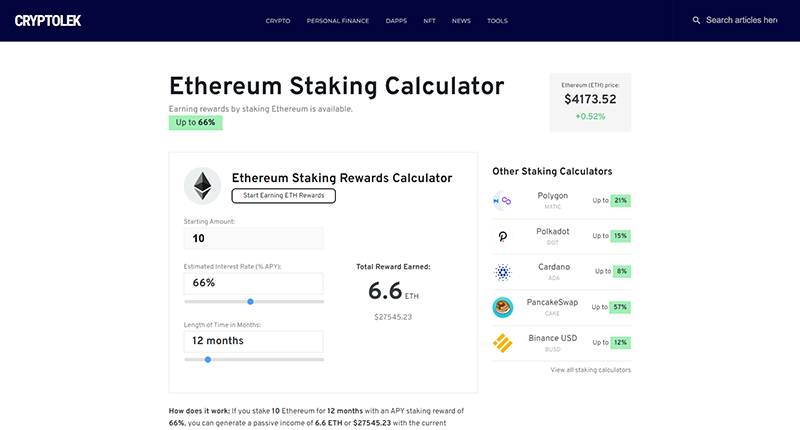Click the Ethereum Staking Calculator heading
This screenshot has width=800, height=430.
(x=336, y=86)
